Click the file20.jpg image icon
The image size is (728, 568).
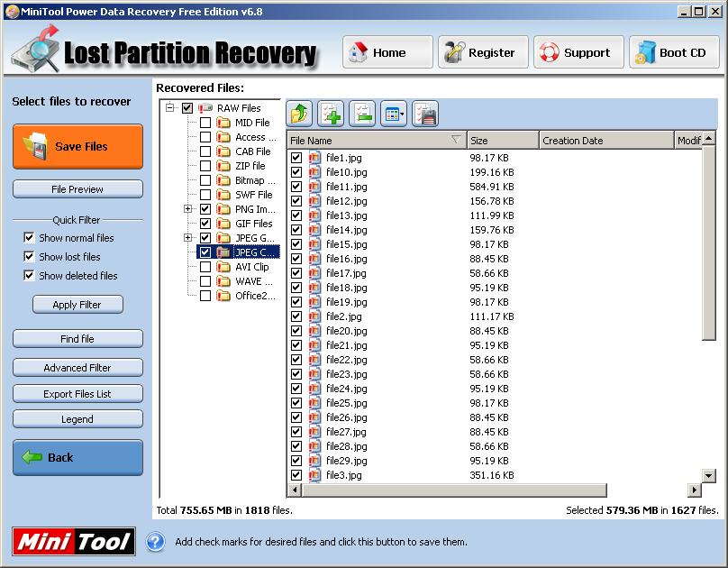(x=314, y=331)
